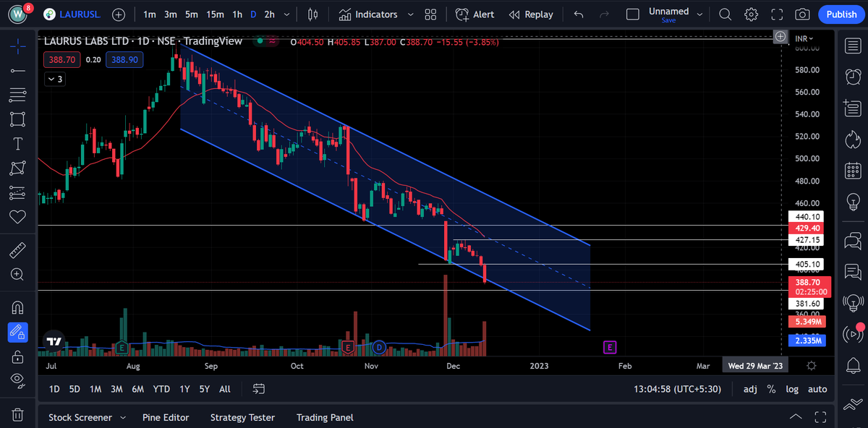This screenshot has width=868, height=428.
Task: Collapse the bottom panel chevron
Action: point(796,417)
